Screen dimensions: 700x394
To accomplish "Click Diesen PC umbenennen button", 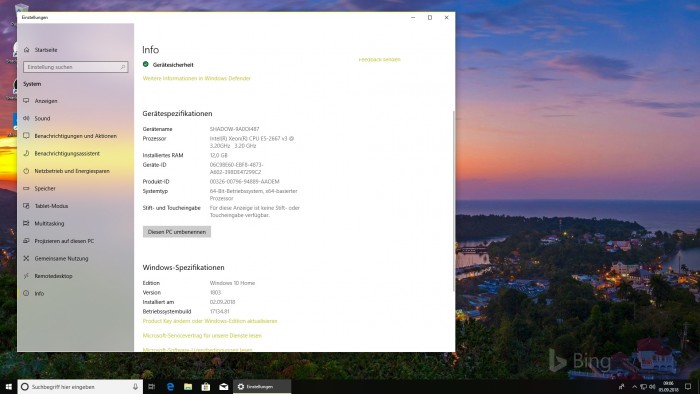I will (177, 232).
